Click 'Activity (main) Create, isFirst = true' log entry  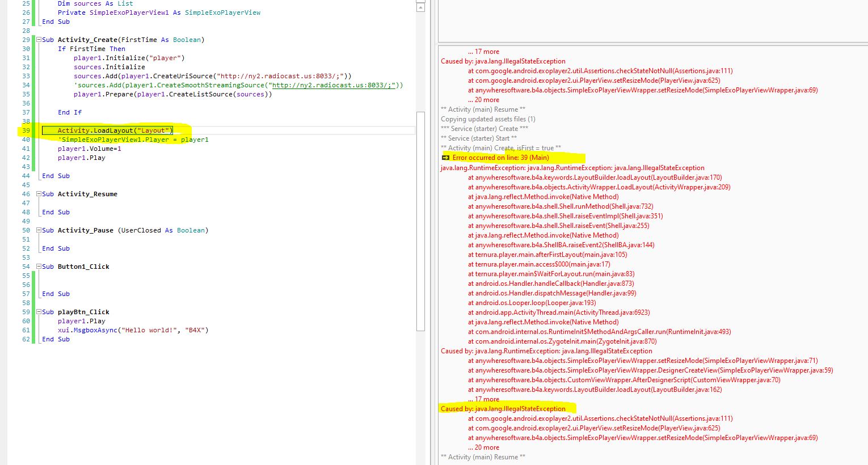click(x=501, y=148)
